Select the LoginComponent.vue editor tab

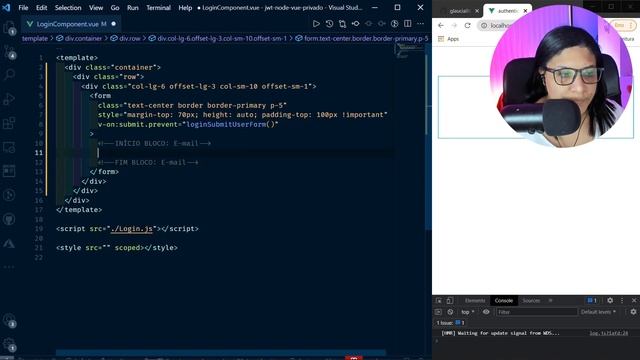pos(71,24)
